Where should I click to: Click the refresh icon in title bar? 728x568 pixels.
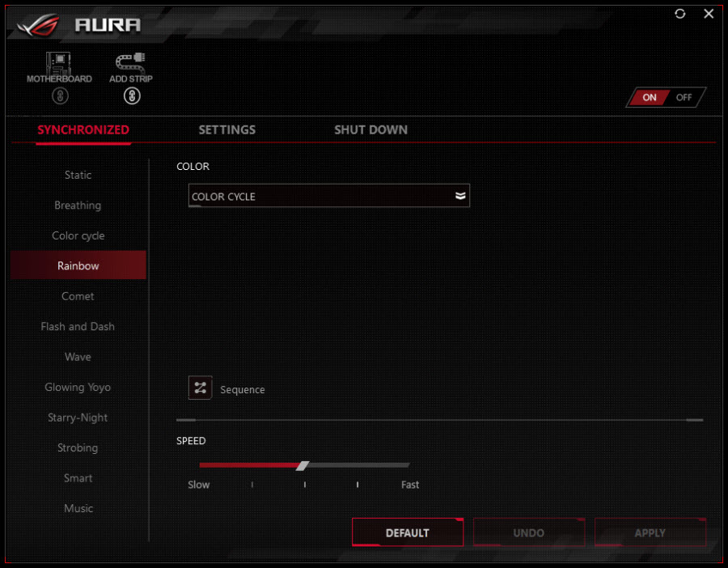click(679, 14)
